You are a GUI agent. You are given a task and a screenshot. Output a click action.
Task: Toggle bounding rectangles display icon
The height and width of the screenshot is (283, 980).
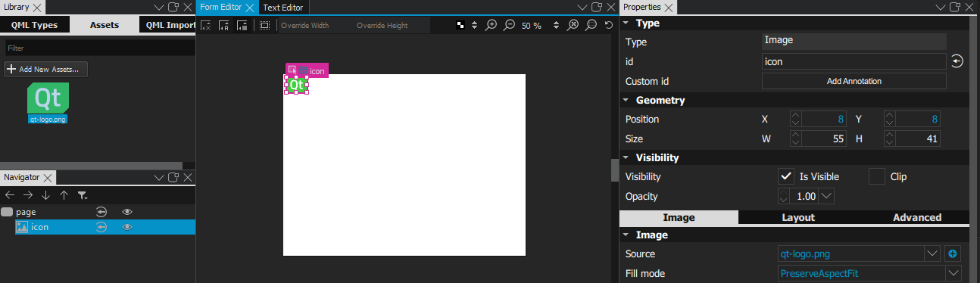coord(264,25)
